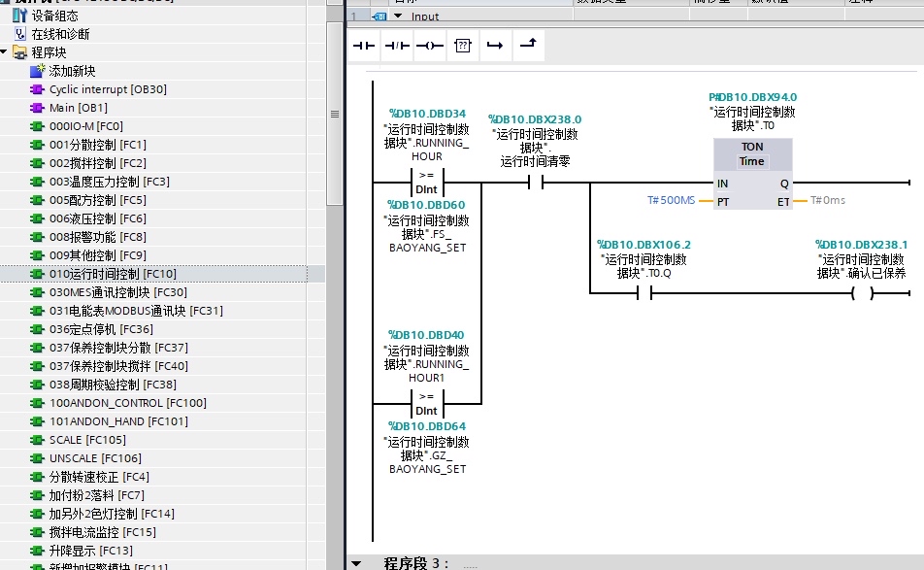Expand 程序段 3 network
The height and width of the screenshot is (570, 924).
[x=356, y=563]
